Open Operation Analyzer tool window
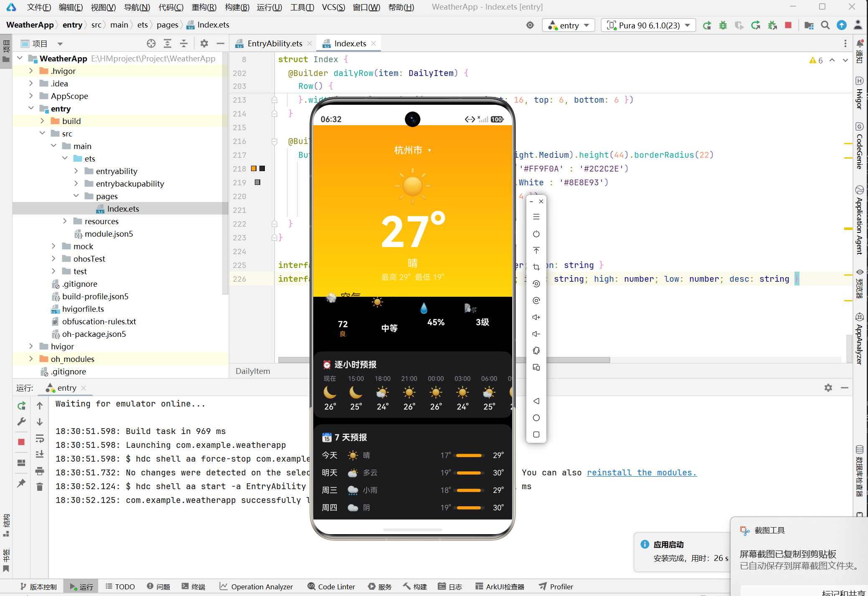868x596 pixels. (256, 586)
